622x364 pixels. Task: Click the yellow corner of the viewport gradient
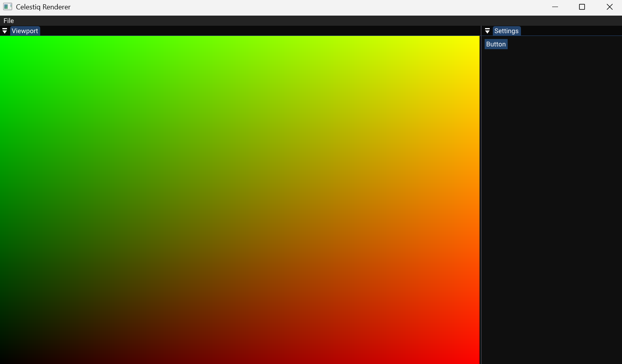(x=476, y=39)
